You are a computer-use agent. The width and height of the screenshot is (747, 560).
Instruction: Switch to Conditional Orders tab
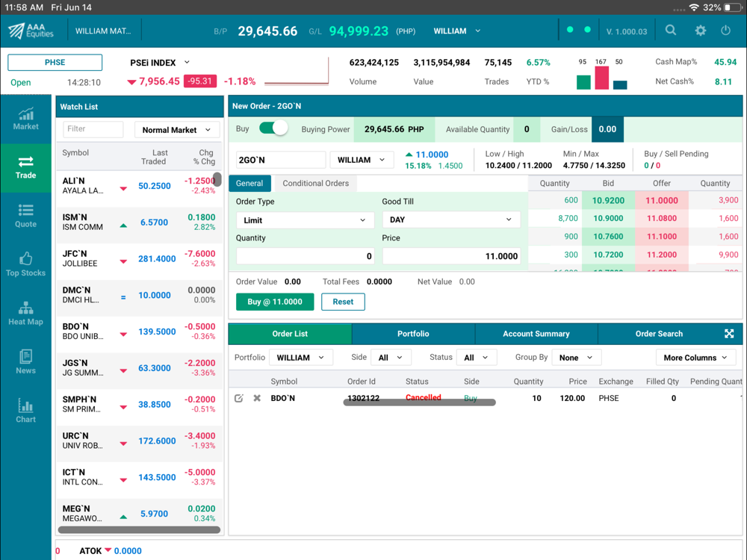315,184
